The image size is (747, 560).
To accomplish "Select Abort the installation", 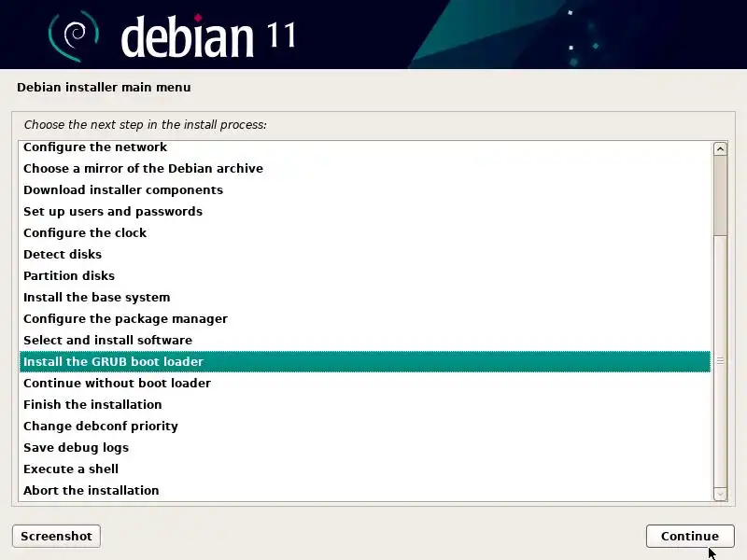I will [365, 490].
